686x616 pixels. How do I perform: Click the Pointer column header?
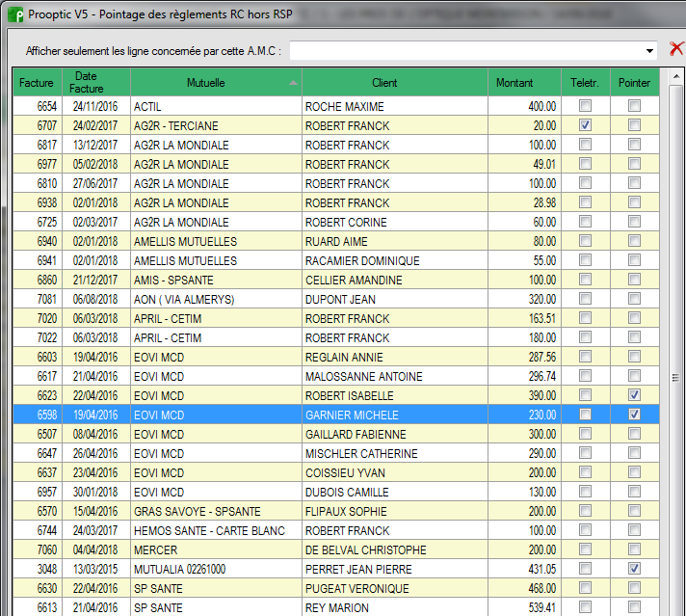[x=634, y=82]
